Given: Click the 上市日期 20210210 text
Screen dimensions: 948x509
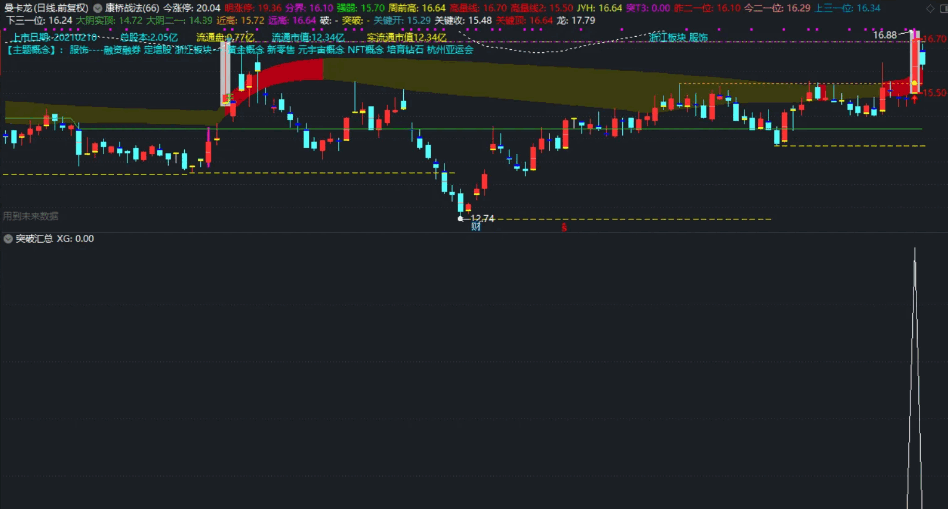Looking at the screenshot, I should 54,37.
